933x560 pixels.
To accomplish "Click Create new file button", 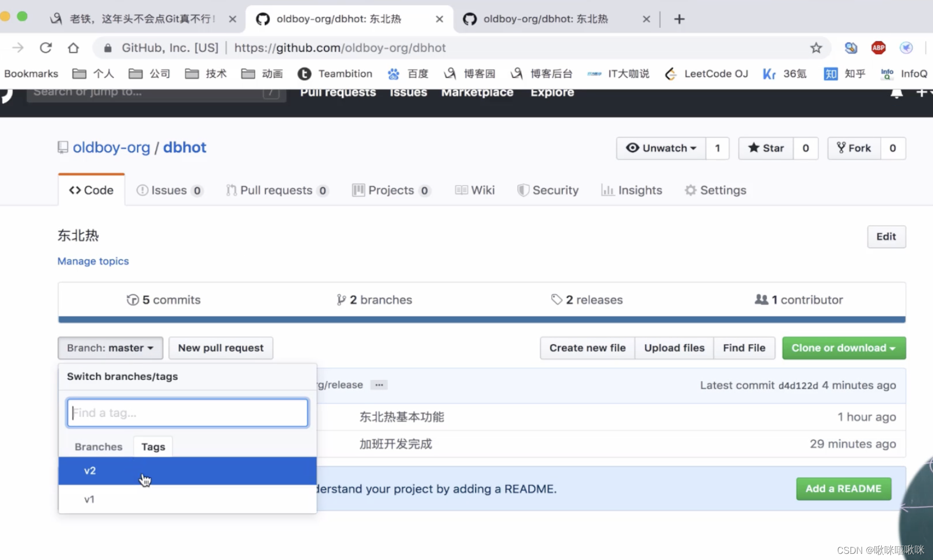I will coord(588,348).
